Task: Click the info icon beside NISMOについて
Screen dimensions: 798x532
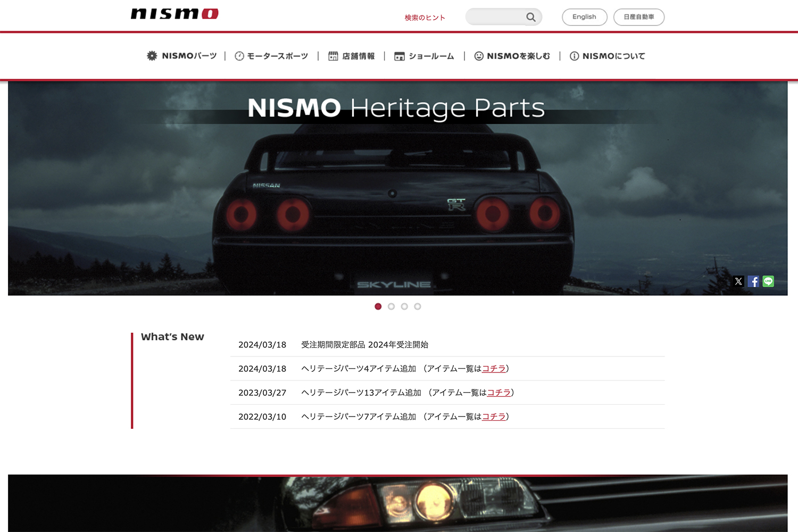Action: [575, 56]
